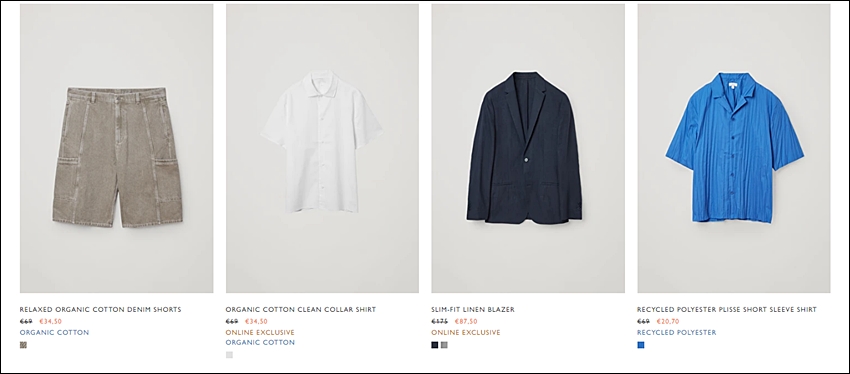The width and height of the screenshot is (850, 374).
Task: Open the blue plisse shirt image
Action: pos(733,148)
